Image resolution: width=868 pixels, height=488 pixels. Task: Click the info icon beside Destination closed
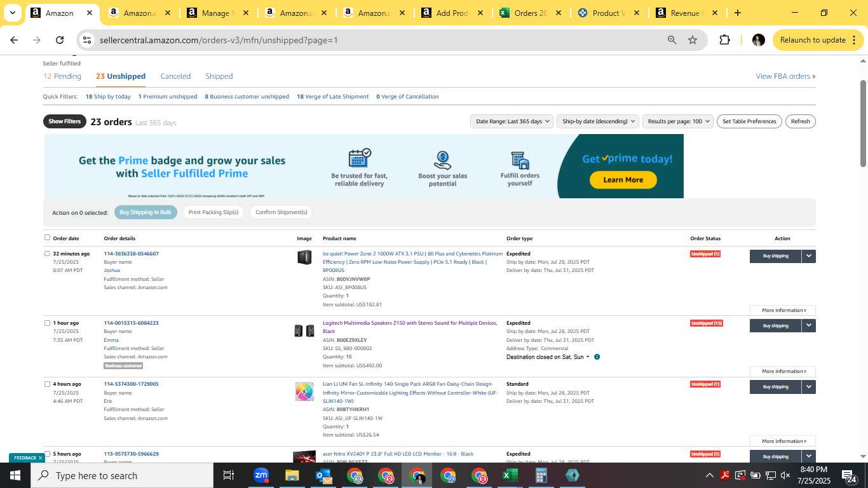(597, 357)
